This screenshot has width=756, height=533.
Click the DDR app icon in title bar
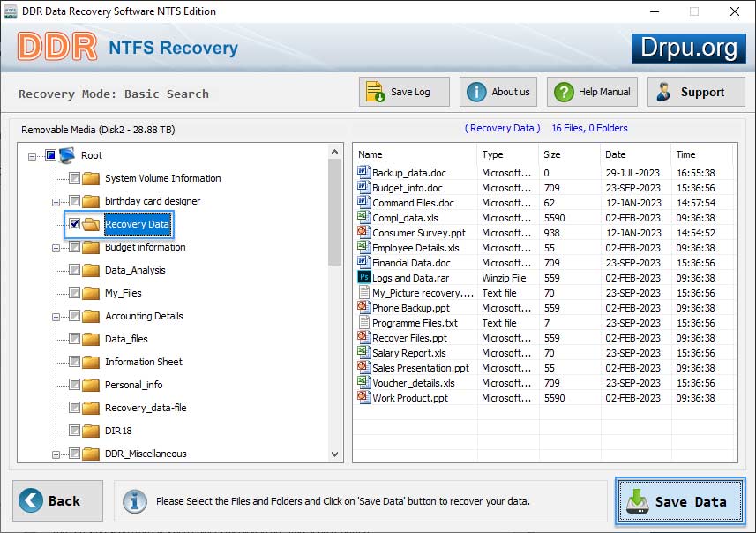10,11
